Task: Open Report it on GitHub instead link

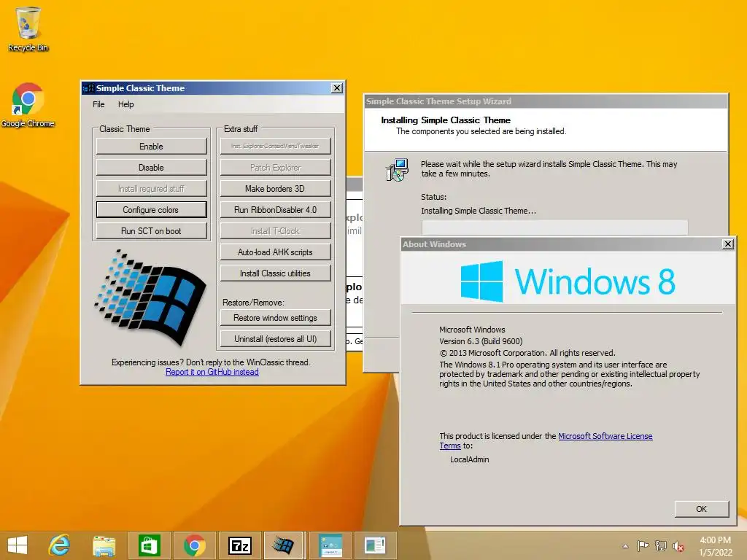Action: tap(212, 372)
